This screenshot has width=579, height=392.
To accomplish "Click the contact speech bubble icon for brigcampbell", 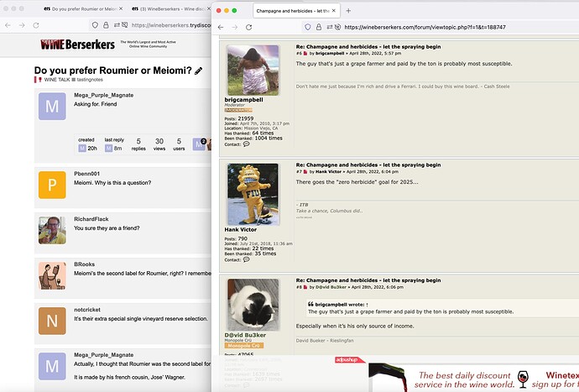I will pyautogui.click(x=247, y=144).
